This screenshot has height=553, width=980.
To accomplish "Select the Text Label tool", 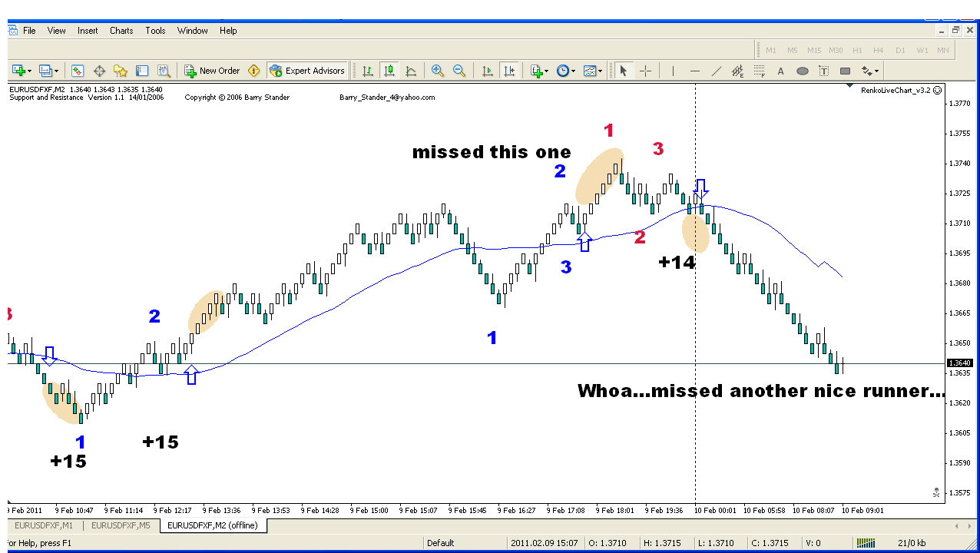I will 823,71.
